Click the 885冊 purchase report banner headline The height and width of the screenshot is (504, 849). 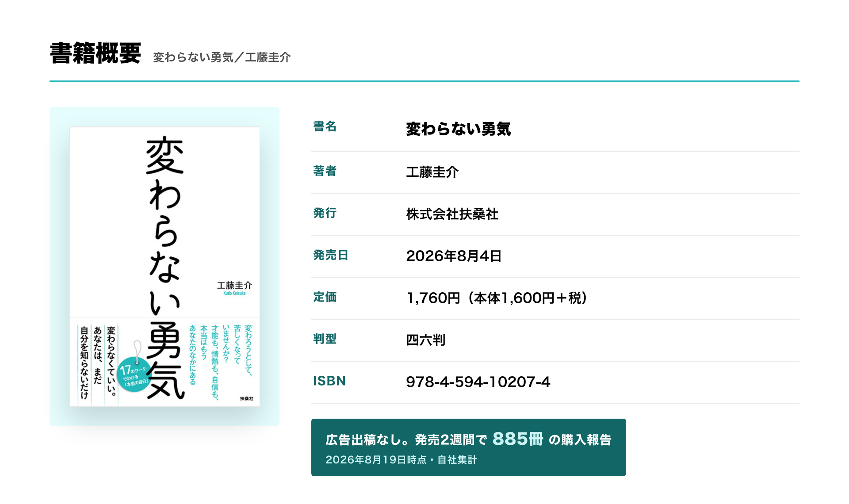[469, 439]
